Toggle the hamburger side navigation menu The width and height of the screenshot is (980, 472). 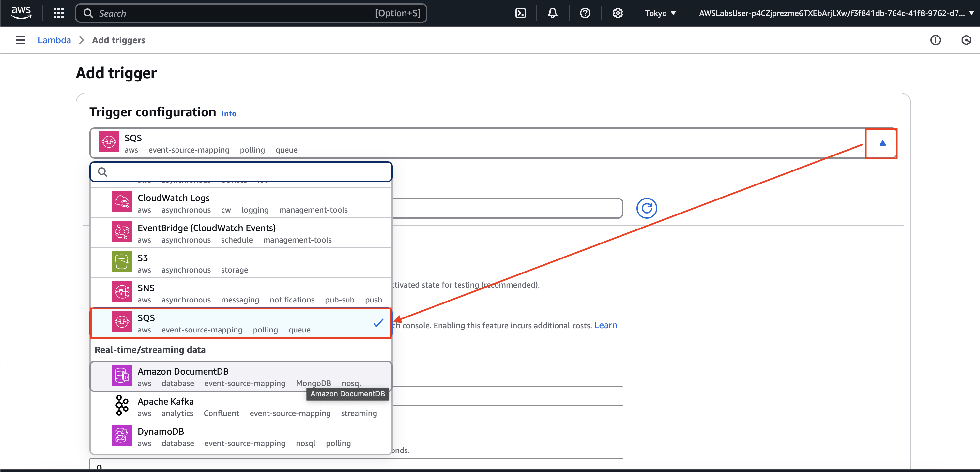click(20, 40)
